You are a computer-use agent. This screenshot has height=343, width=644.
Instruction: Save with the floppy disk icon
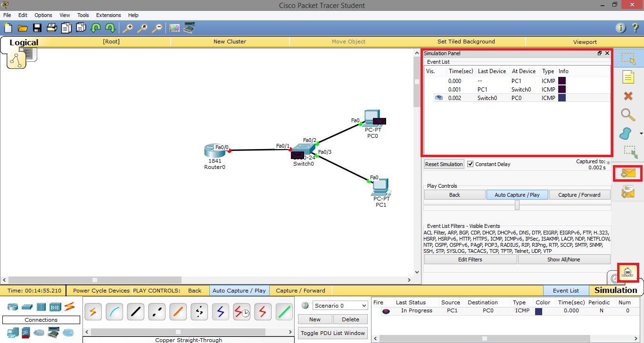tap(37, 28)
